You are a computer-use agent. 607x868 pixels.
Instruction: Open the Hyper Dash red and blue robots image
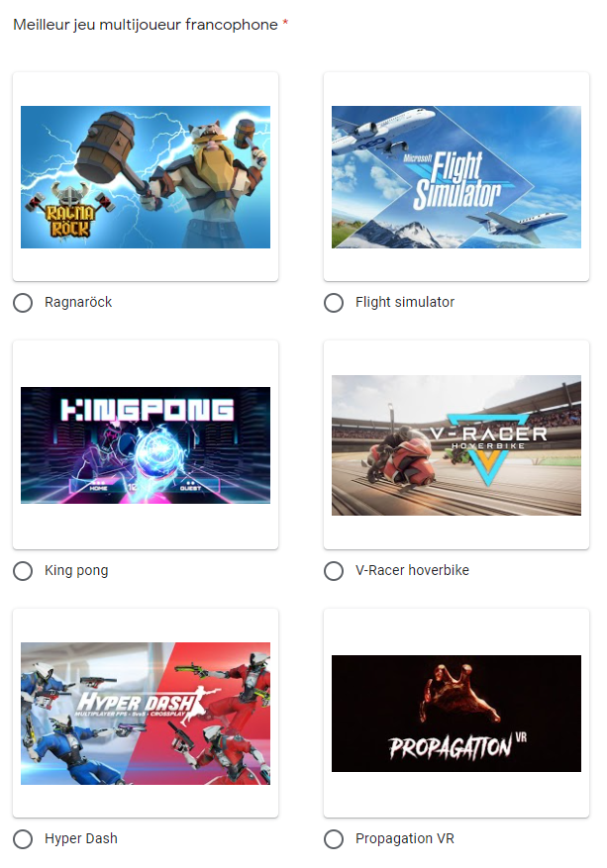(x=146, y=714)
